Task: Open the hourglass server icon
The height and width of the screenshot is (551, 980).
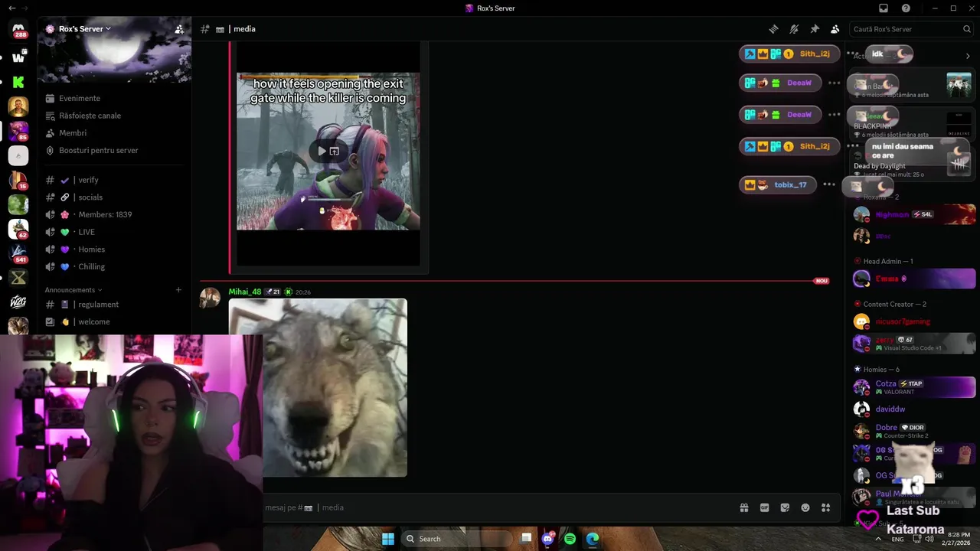Action: tap(18, 278)
